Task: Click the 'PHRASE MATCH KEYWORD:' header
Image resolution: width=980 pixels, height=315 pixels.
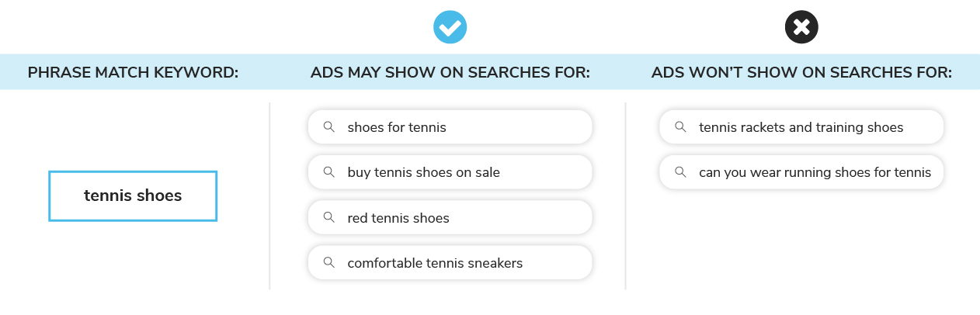Action: click(x=133, y=73)
